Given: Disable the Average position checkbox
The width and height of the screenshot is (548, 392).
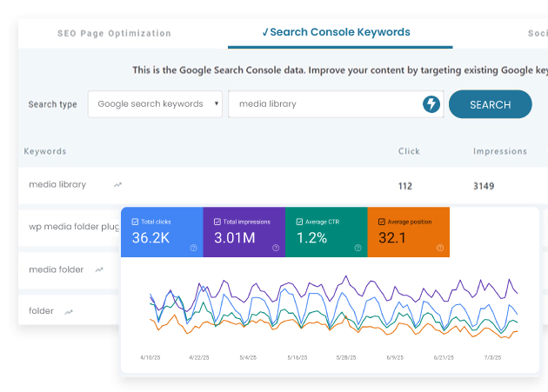Looking at the screenshot, I should click(x=381, y=221).
